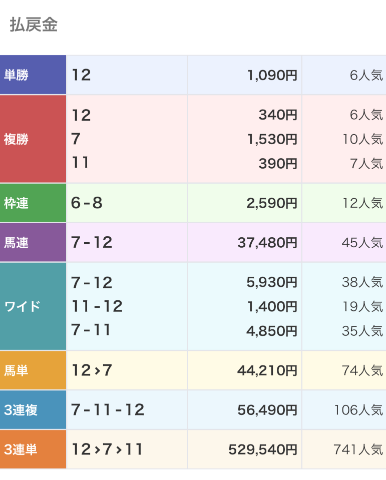This screenshot has height=480, width=386.
Task: Click the 馬単 orange label
Action: pyautogui.click(x=33, y=370)
